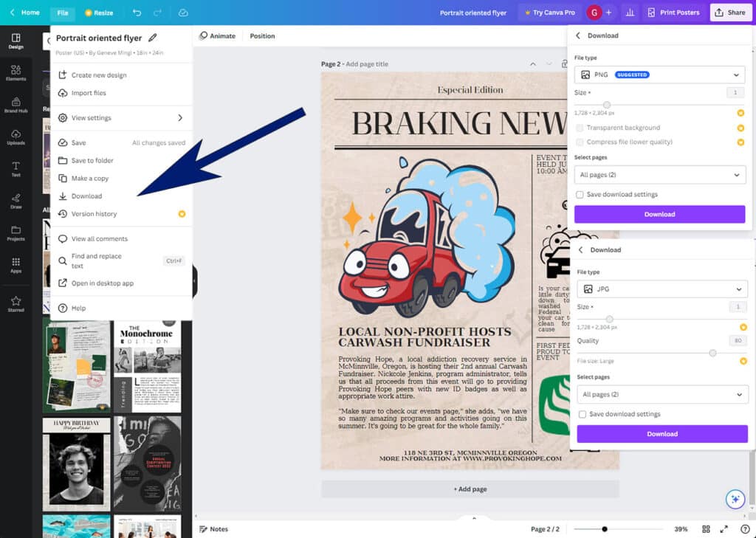Choose Make a copy menu item
The width and height of the screenshot is (756, 538).
(x=89, y=179)
